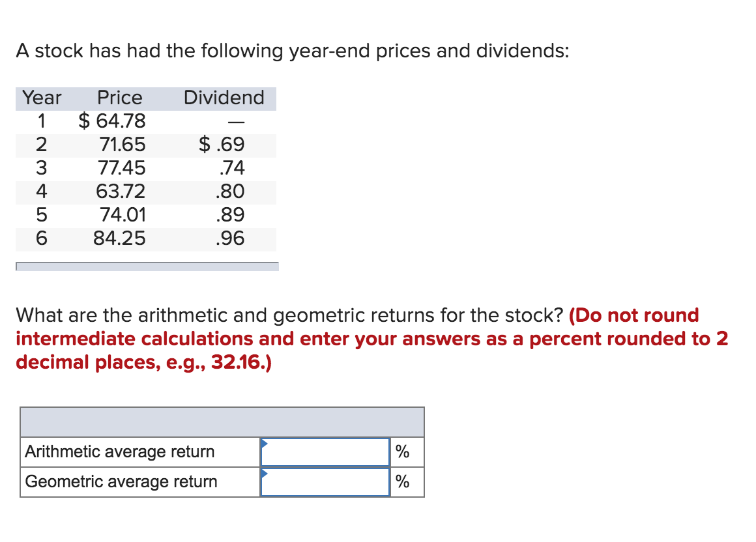756x542 pixels.
Task: Click the Price column header
Action: 119,98
